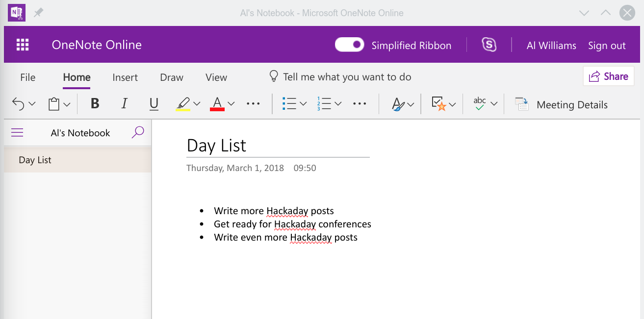Apply Underline formatting

click(154, 104)
